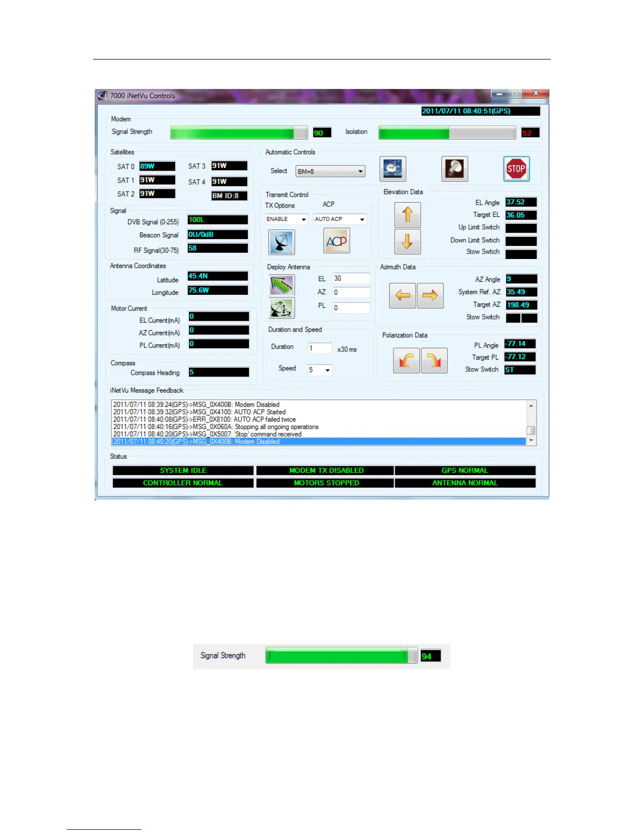This screenshot has width=644, height=834.
Task: Start ACP with the ACP icon button
Action: [x=337, y=241]
